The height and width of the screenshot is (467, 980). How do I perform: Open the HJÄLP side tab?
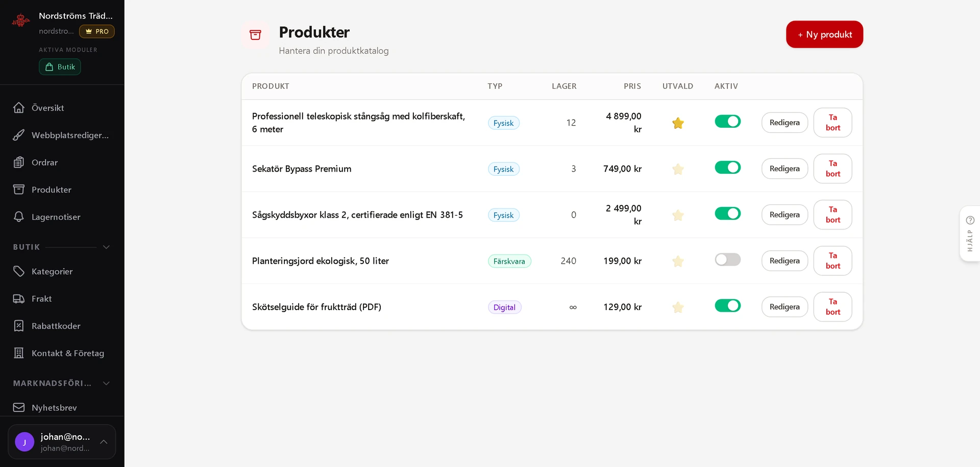point(970,234)
